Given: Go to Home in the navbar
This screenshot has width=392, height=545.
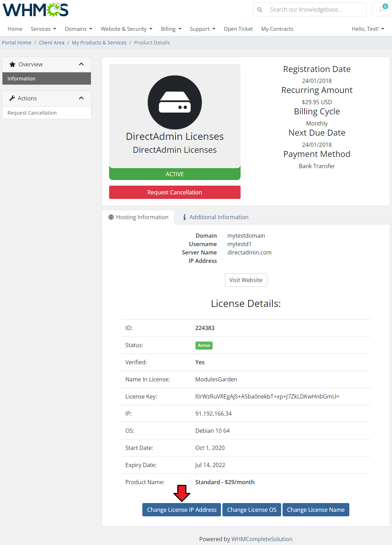Looking at the screenshot, I should coord(15,29).
